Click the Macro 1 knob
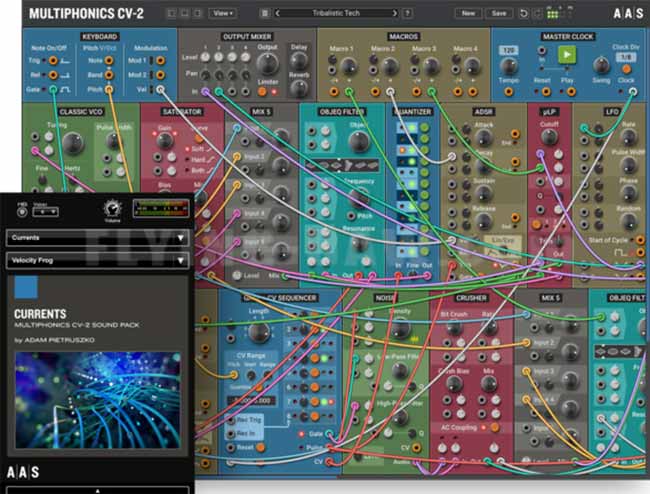Image resolution: width=650 pixels, height=494 pixels. click(349, 66)
